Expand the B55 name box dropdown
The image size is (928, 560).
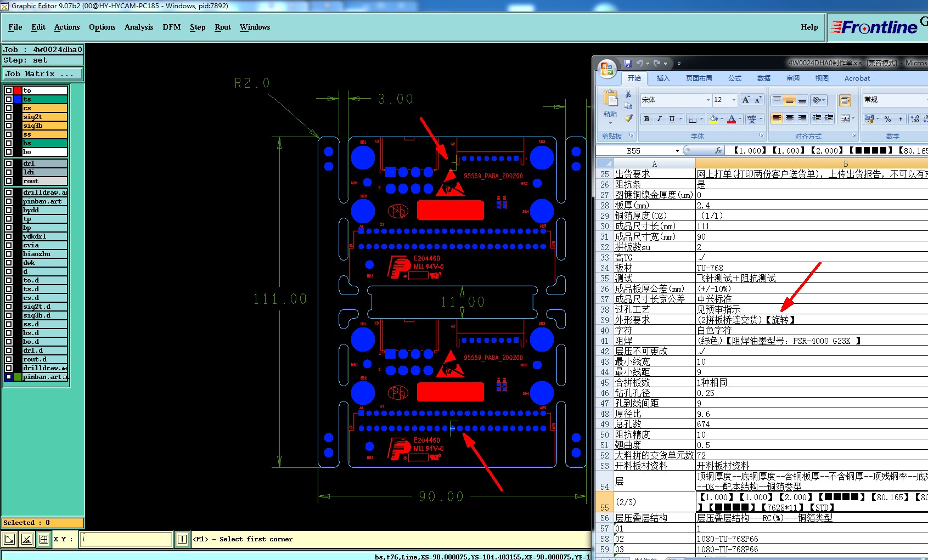click(677, 151)
